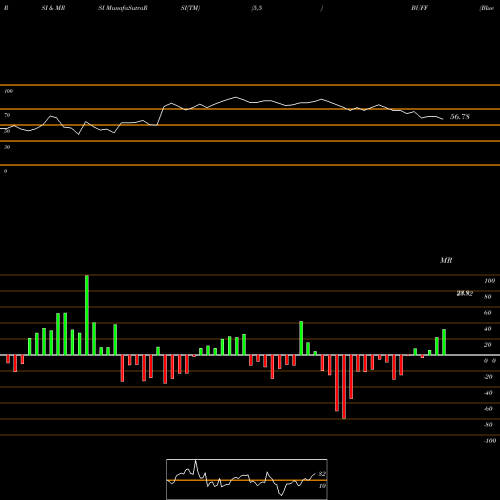Click the MR axis label 80
Viewport: 500px width, 500px height.
(x=488, y=297)
